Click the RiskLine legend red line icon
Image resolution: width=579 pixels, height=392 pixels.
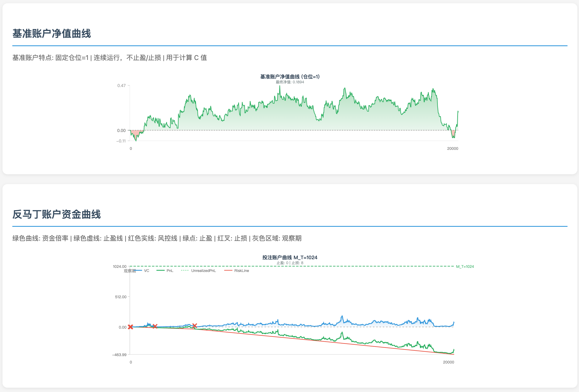pos(228,271)
